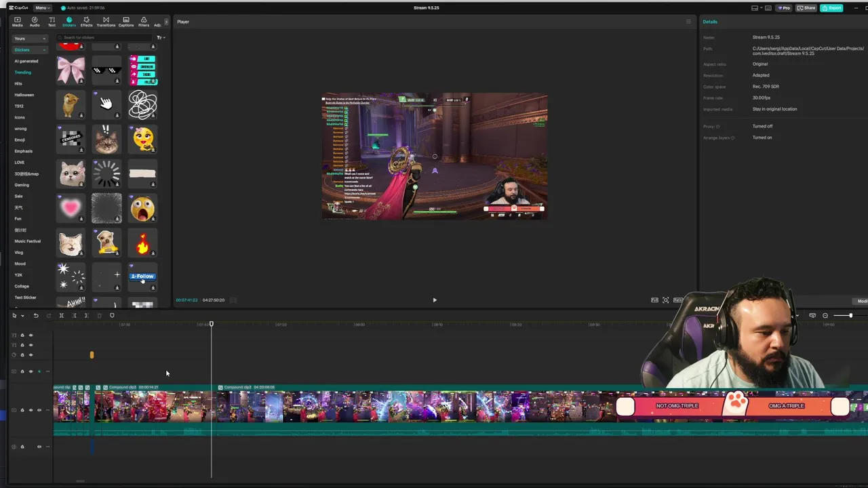The width and height of the screenshot is (868, 488).
Task: Choose the pixel sunglasses sticker
Action: coord(106,70)
